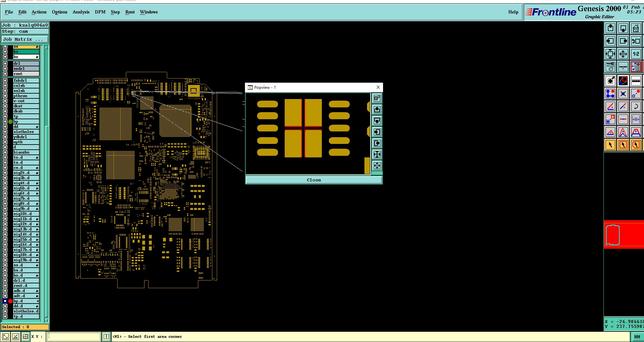Open the Job Matrix button
This screenshot has width=644, height=342.
pyautogui.click(x=25, y=39)
